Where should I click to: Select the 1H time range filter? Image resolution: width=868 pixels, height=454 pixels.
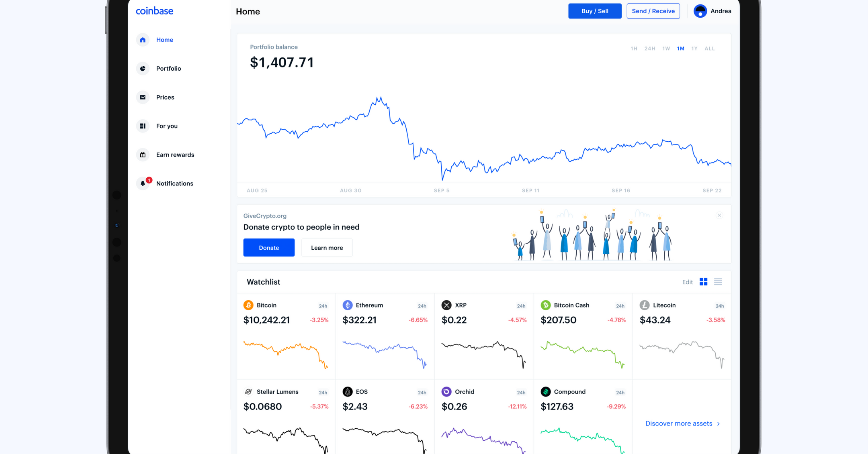632,48
